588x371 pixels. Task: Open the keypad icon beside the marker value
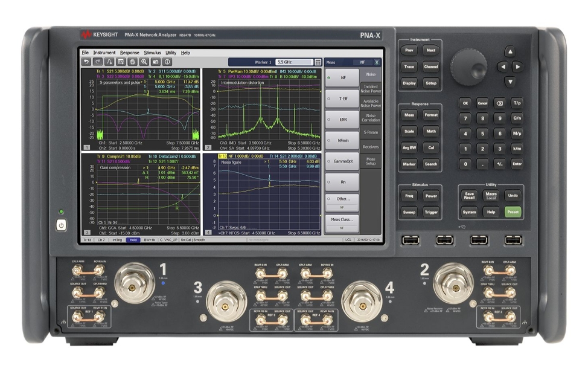coord(318,62)
